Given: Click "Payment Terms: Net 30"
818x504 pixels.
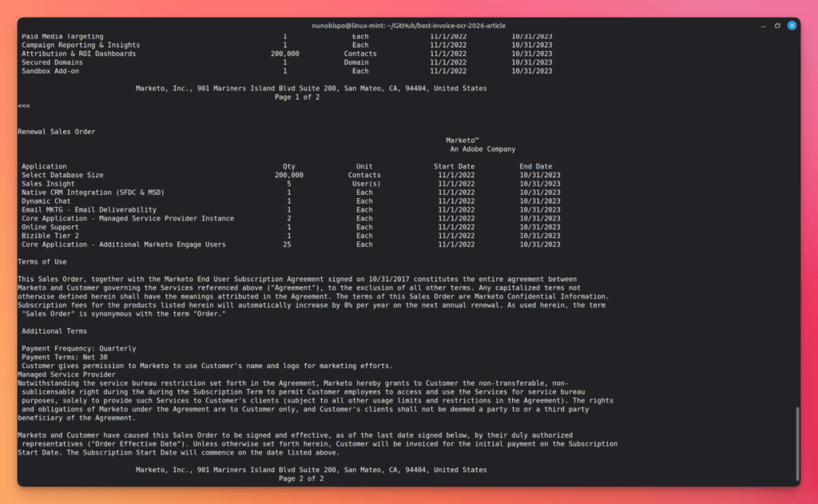Looking at the screenshot, I should [65, 357].
